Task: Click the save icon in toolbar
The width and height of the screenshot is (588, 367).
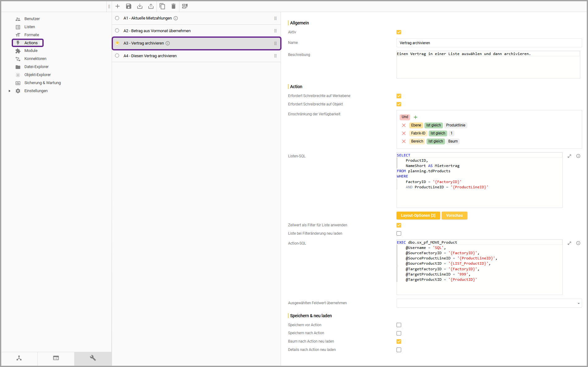Action: click(129, 6)
